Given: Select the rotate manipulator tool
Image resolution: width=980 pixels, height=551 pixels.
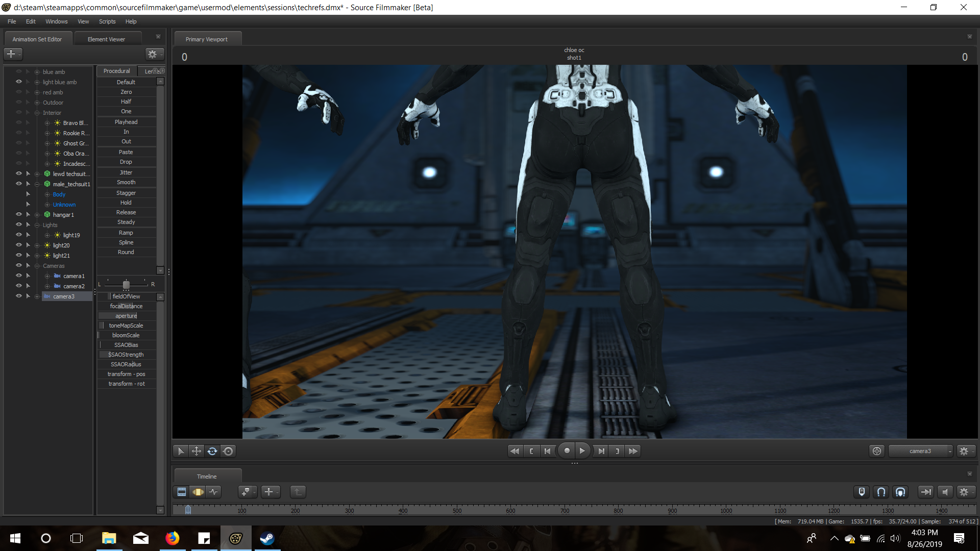Looking at the screenshot, I should pos(212,451).
